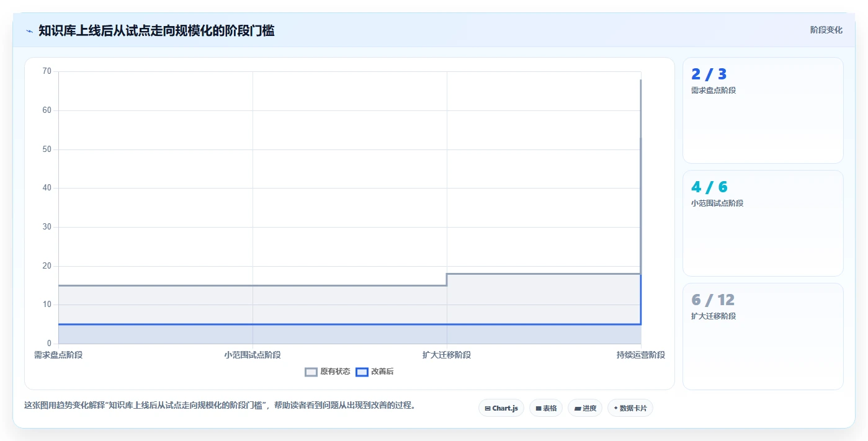Image resolution: width=868 pixels, height=441 pixels.
Task: Click the 扩大迁移阶段 x-axis label
Action: pos(447,355)
